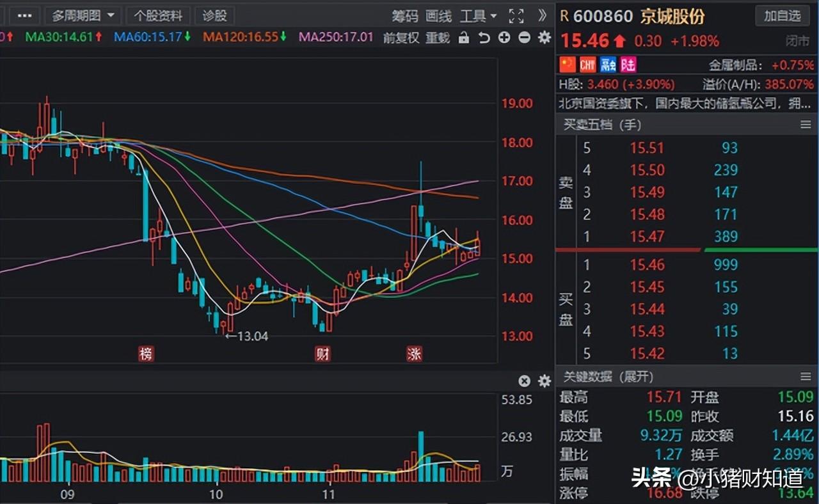Toggle 前复权 price adjustment mode
This screenshot has width=819, height=504.
pos(401,38)
